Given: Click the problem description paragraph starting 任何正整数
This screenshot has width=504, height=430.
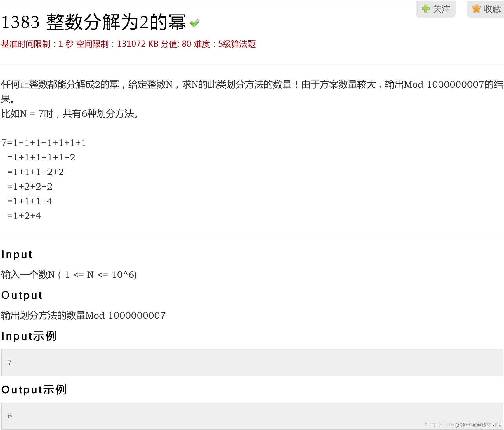Looking at the screenshot, I should click(252, 92).
